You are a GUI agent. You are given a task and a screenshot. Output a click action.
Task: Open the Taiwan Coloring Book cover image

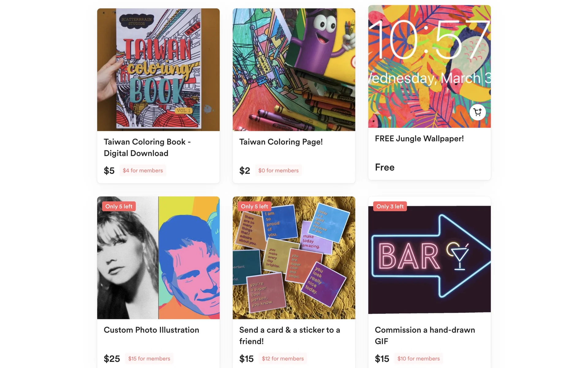click(x=158, y=70)
